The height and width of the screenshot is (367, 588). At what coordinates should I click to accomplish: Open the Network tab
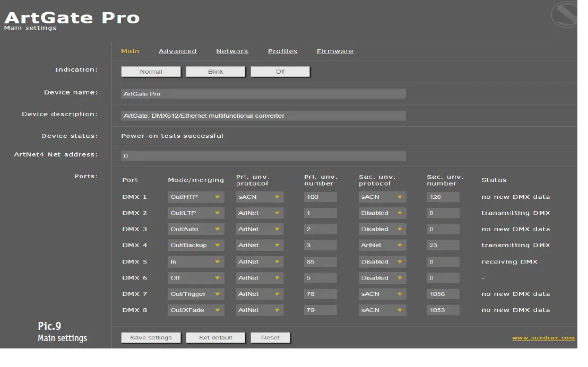(232, 51)
